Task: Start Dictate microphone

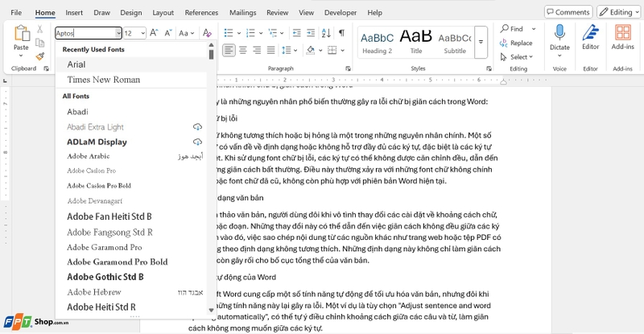Action: pos(559,32)
